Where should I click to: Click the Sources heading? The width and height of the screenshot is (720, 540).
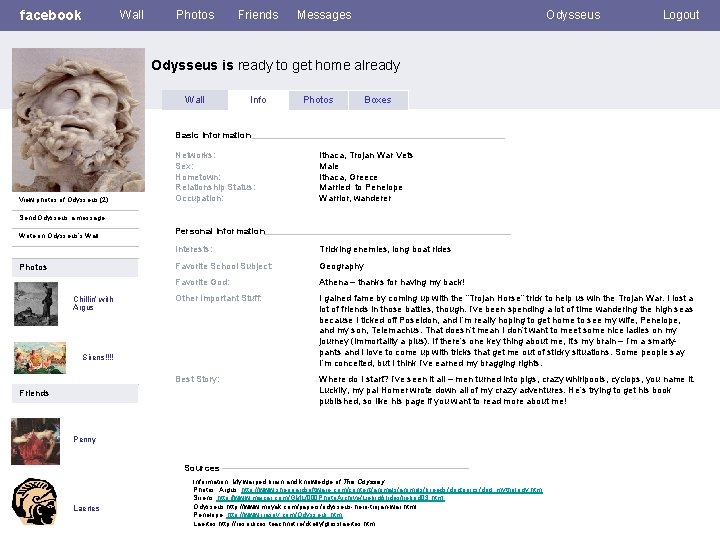pos(202,468)
